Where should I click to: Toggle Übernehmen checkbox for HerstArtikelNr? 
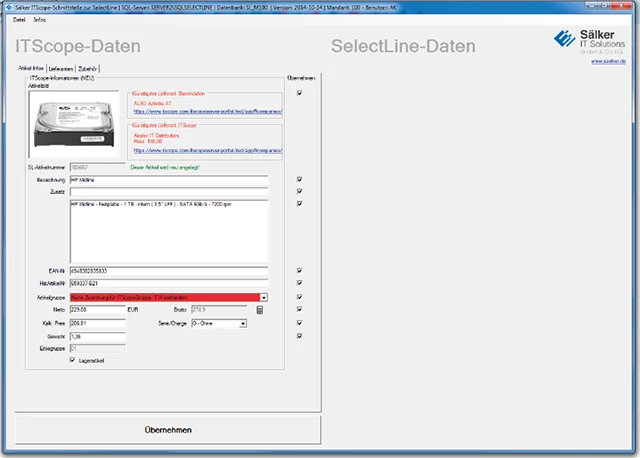pos(300,283)
